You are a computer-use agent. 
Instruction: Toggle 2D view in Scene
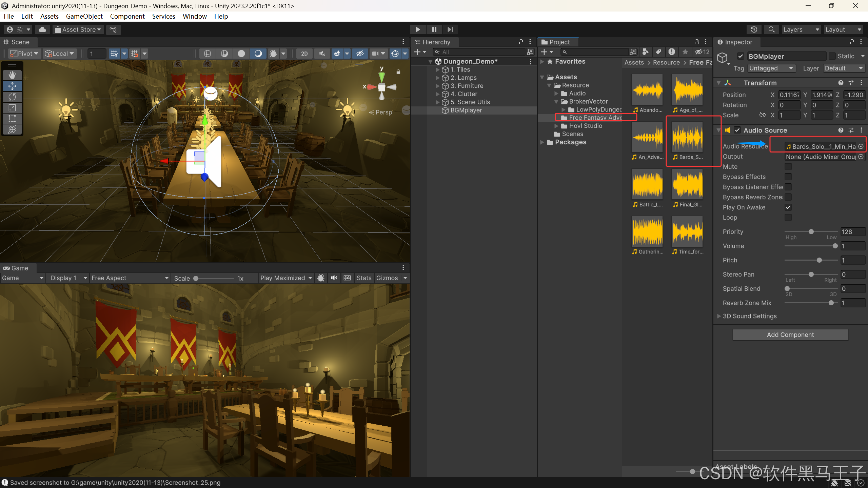[x=304, y=54]
